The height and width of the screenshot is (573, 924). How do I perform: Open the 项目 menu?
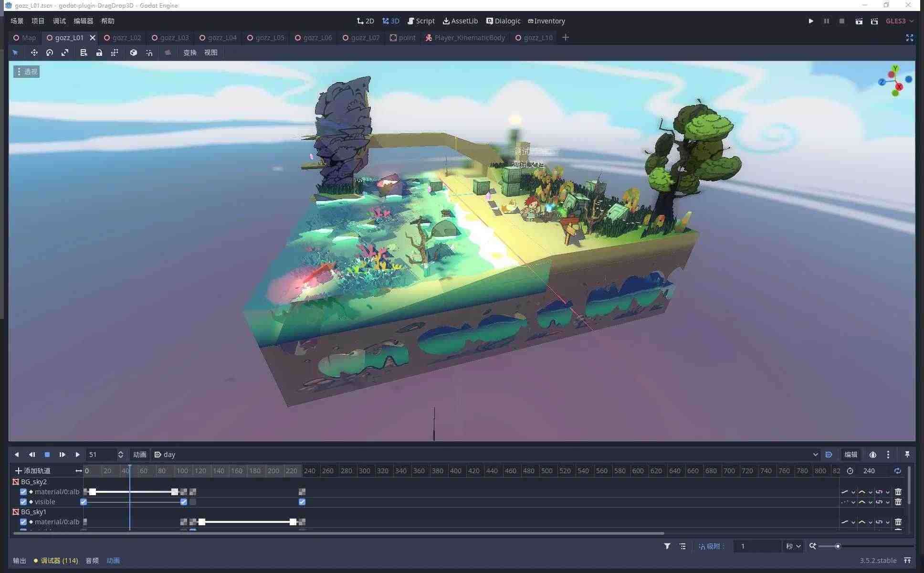click(38, 21)
